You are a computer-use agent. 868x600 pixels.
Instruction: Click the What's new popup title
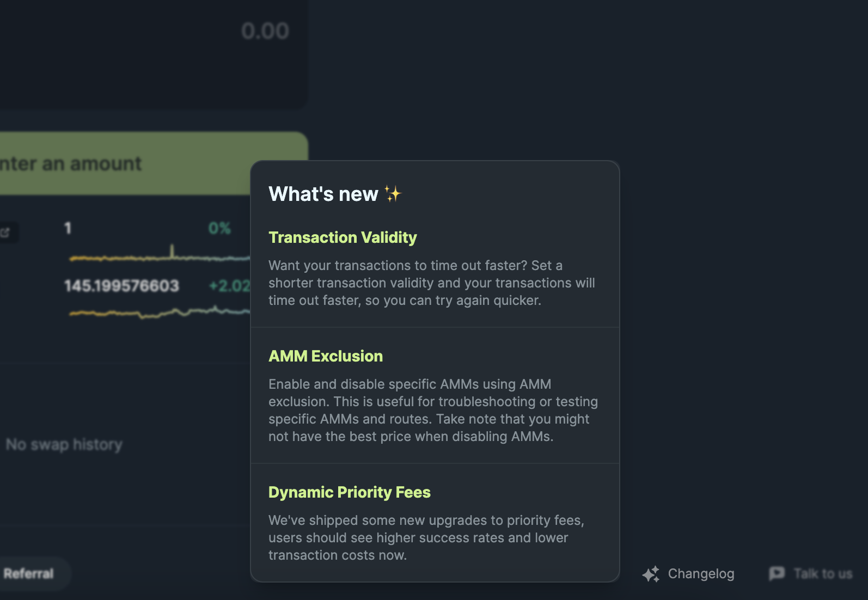coord(323,194)
